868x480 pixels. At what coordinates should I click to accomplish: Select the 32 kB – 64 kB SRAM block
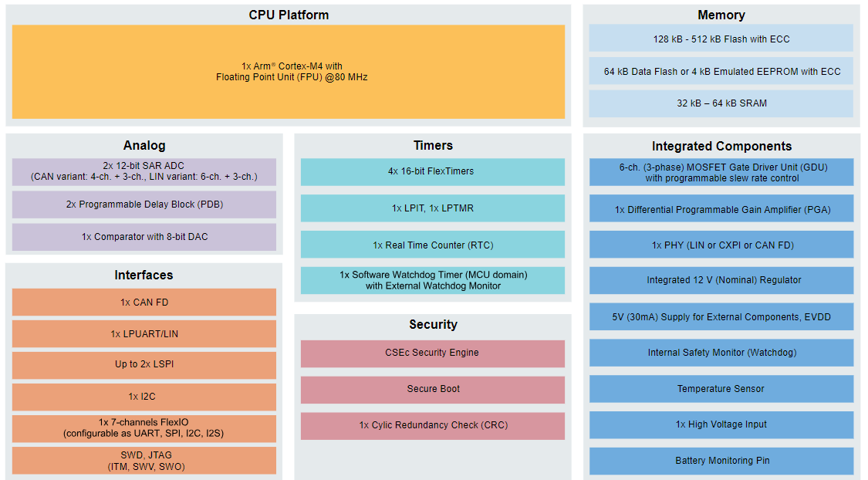tap(721, 103)
